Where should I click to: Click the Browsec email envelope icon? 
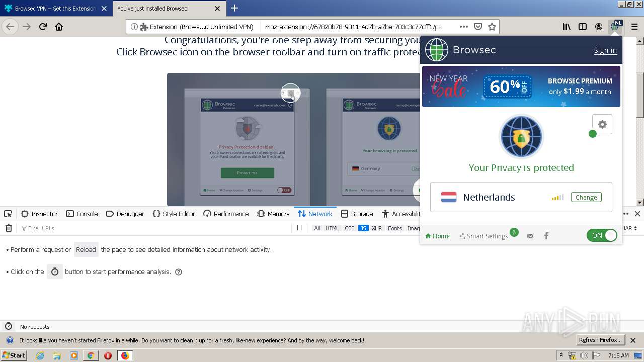click(x=530, y=236)
